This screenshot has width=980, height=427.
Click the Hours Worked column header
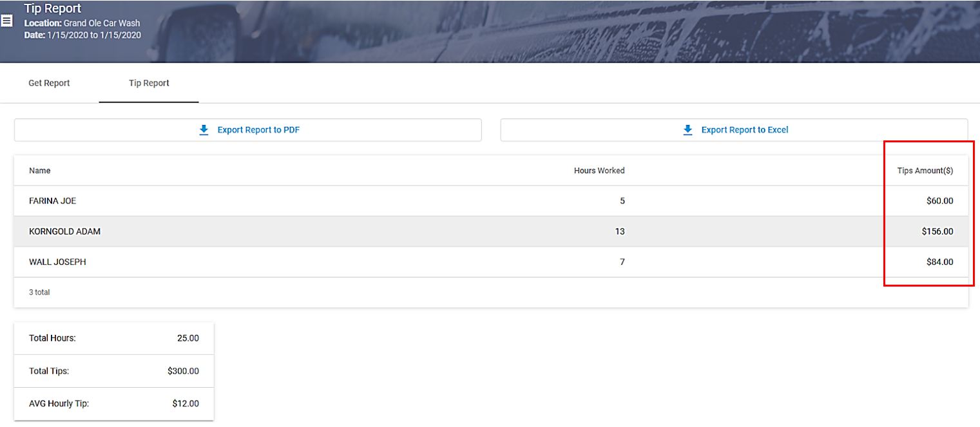pyautogui.click(x=599, y=171)
